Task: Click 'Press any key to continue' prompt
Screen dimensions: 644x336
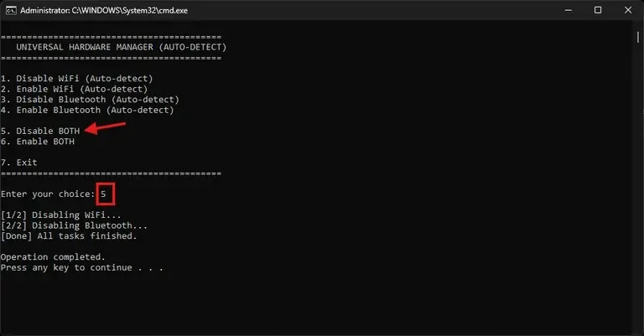Action: tap(81, 268)
